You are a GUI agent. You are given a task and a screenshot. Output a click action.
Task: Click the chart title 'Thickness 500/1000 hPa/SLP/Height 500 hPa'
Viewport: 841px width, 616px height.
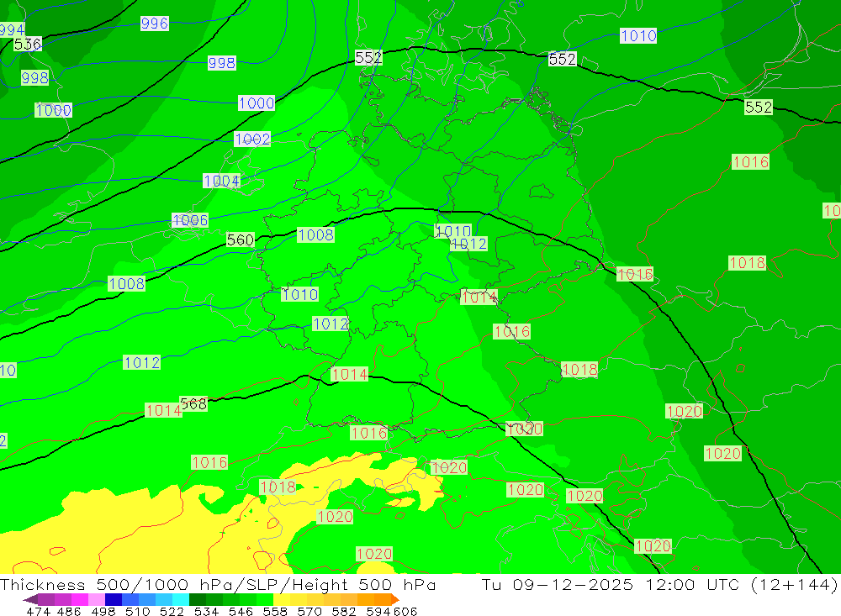click(x=218, y=584)
